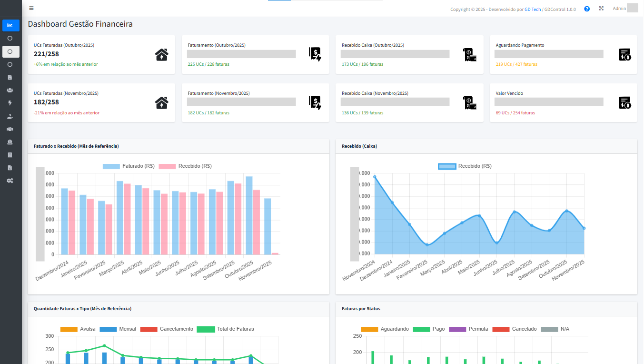This screenshot has height=364, width=644.
Task: Open the gears settings icon in sidebar
Action: tap(10, 181)
